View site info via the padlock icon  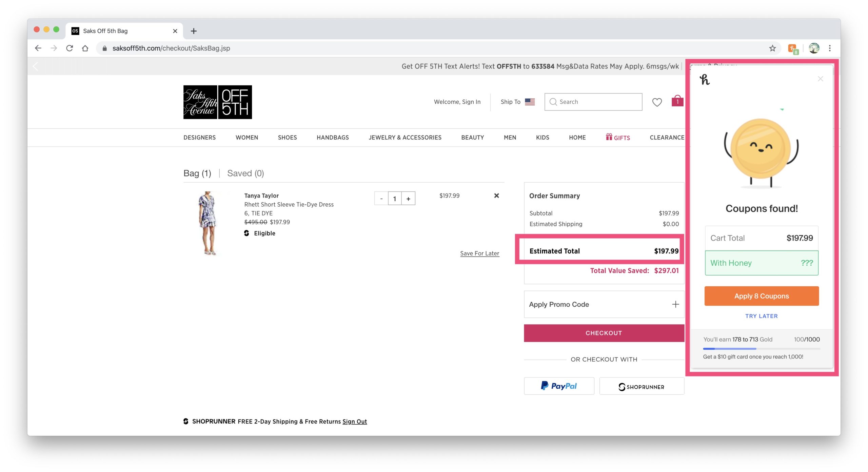coord(105,48)
